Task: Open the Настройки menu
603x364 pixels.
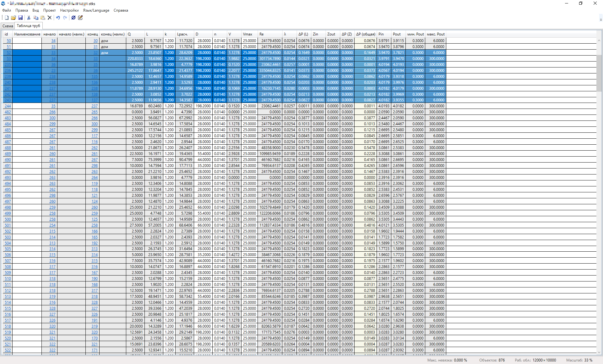Action: (x=69, y=10)
